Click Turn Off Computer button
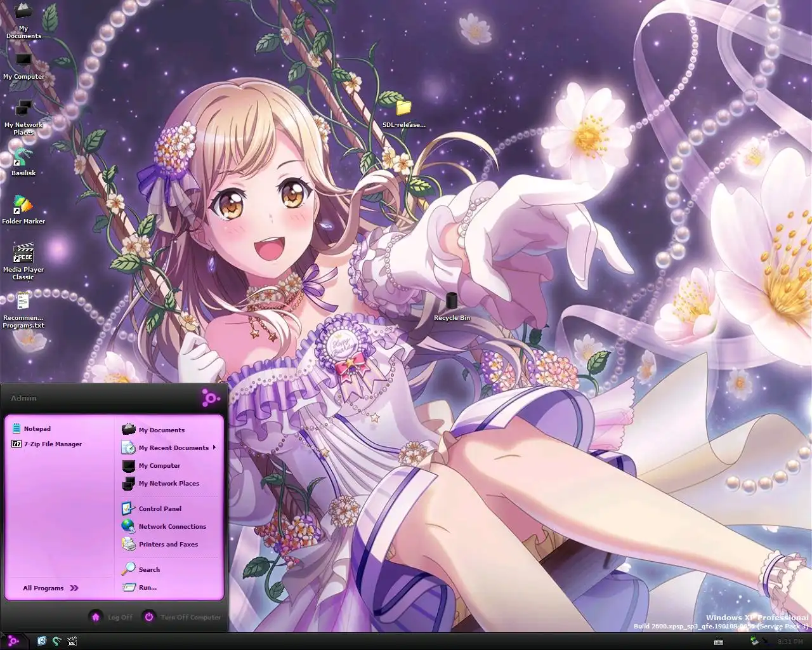812x650 pixels. [x=181, y=617]
